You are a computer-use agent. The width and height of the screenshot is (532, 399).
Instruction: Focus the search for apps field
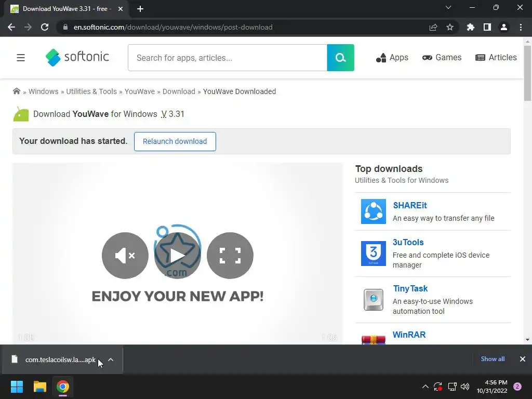point(228,58)
